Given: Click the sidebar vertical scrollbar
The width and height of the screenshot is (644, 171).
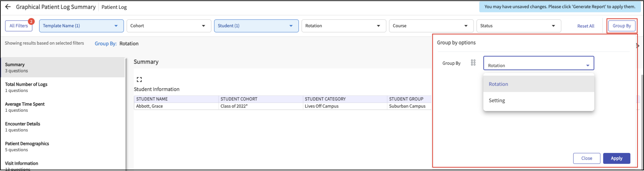Looking at the screenshot, I should pyautogui.click(x=126, y=113).
